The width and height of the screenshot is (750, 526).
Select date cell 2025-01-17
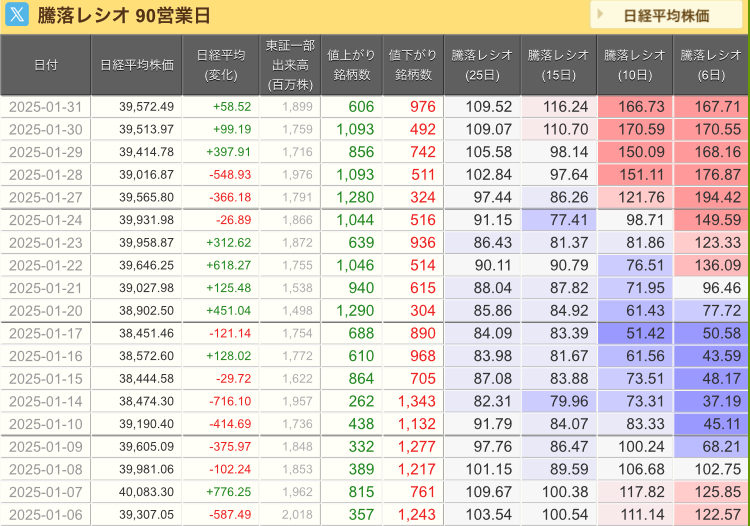point(45,333)
